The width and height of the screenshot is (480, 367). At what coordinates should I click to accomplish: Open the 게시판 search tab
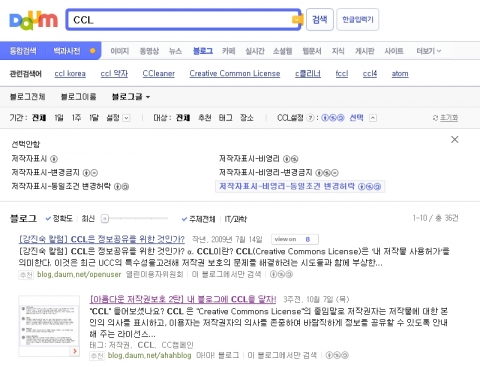point(365,51)
